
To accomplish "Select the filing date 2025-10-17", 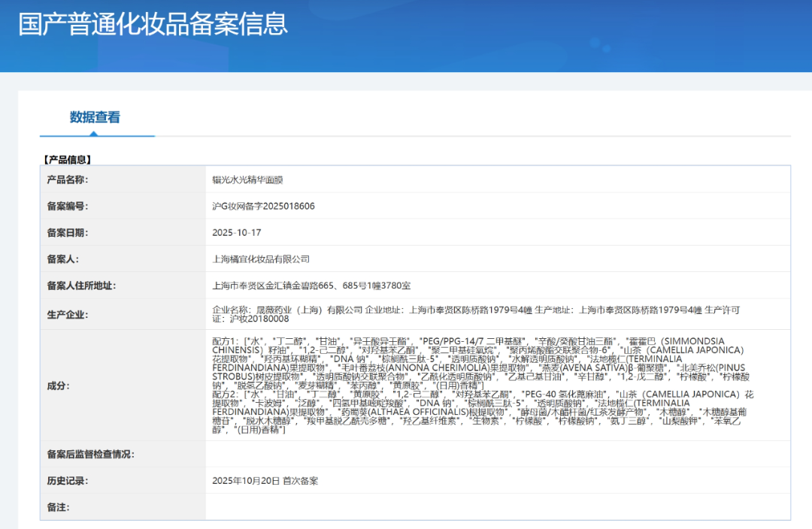I will pyautogui.click(x=236, y=233).
